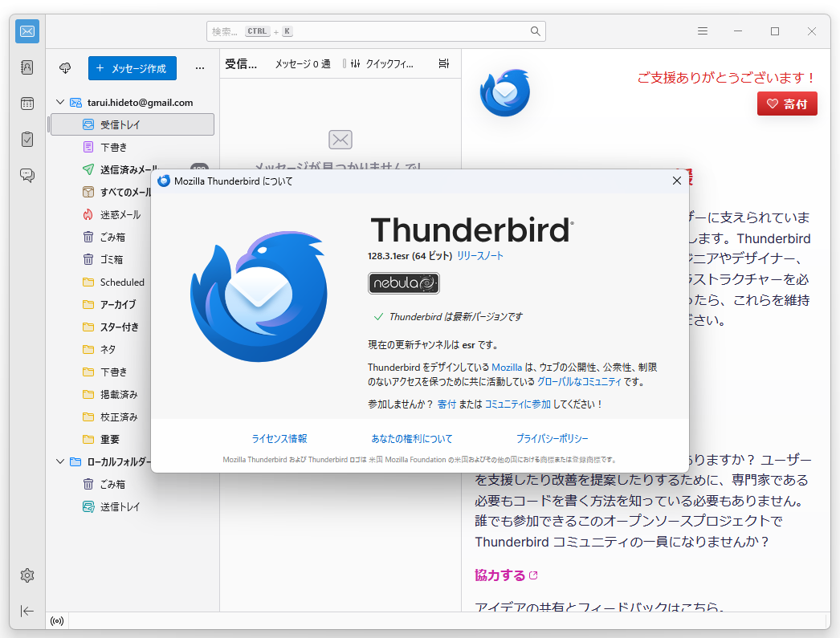This screenshot has width=840, height=638.
Task: Open the リリースノート link
Action: (481, 254)
